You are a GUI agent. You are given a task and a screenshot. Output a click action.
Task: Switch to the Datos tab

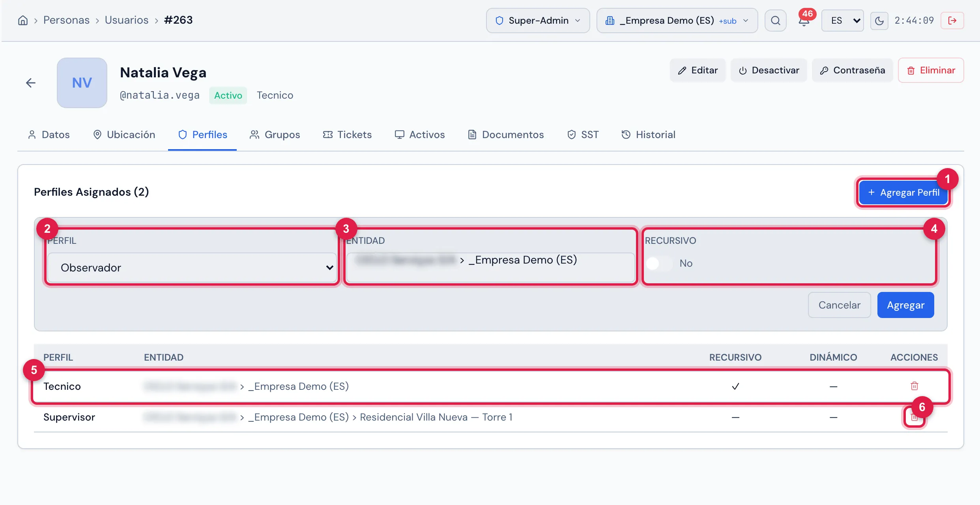[x=49, y=135]
